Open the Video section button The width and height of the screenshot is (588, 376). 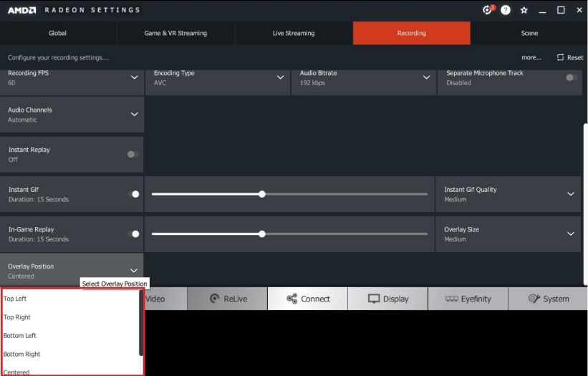pyautogui.click(x=165, y=299)
